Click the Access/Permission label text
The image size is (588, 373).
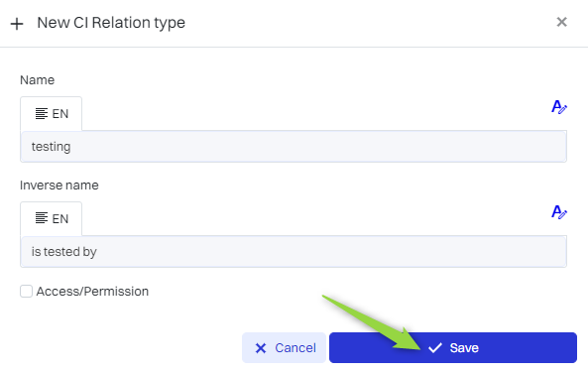92,292
